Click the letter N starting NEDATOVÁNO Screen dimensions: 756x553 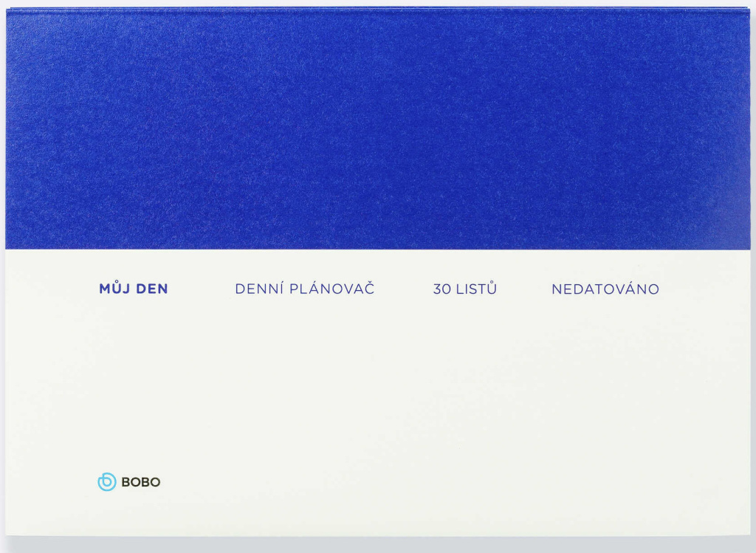(557, 289)
